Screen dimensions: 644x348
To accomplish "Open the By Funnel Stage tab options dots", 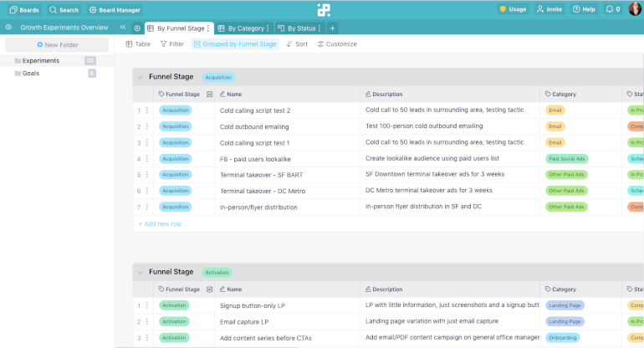I will click(208, 28).
